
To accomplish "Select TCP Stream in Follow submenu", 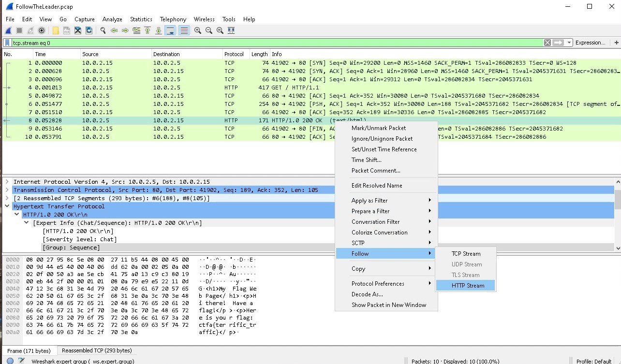I will click(x=466, y=254).
